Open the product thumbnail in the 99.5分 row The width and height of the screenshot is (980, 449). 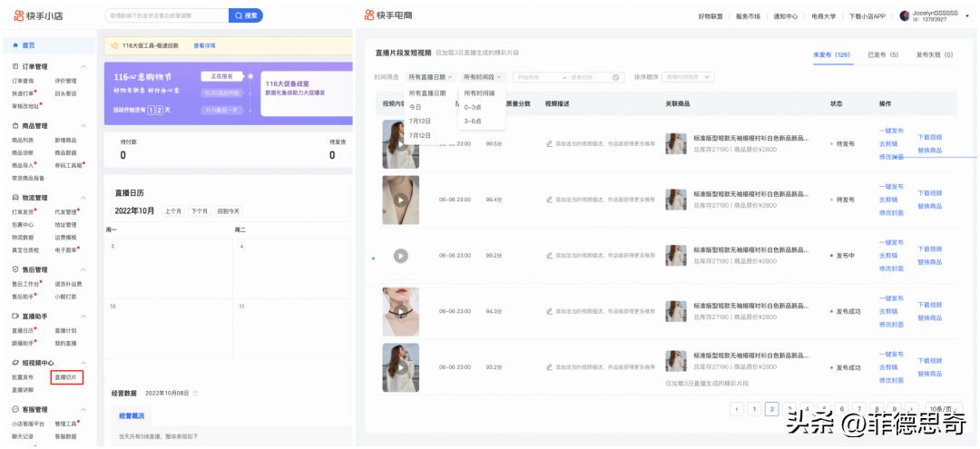[x=676, y=143]
